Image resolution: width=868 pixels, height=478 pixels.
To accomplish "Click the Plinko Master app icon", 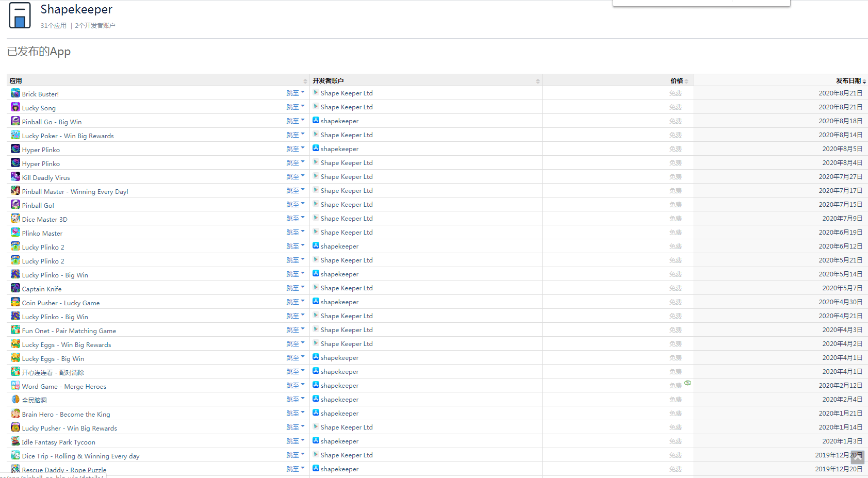I will click(15, 232).
